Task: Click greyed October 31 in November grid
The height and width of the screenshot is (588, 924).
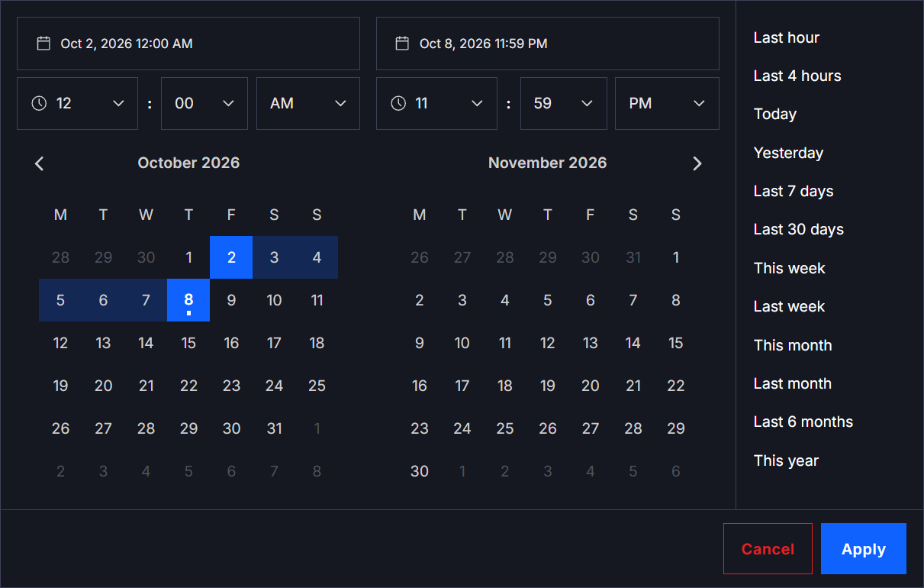Action: [x=633, y=257]
